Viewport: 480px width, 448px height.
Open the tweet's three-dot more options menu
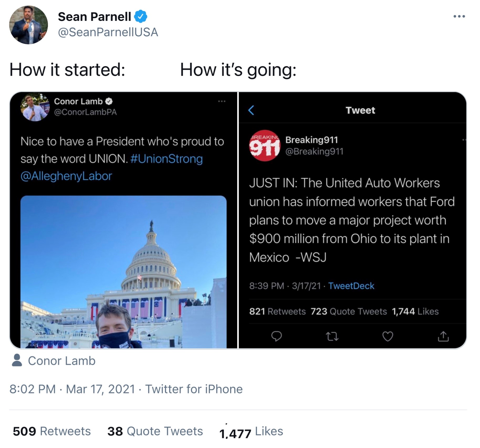click(x=459, y=16)
